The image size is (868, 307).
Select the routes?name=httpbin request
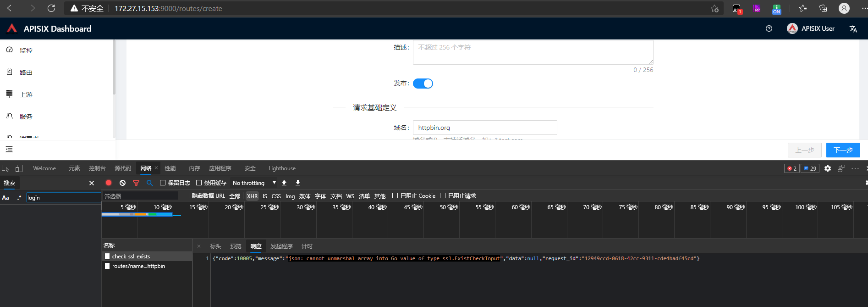[147, 266]
